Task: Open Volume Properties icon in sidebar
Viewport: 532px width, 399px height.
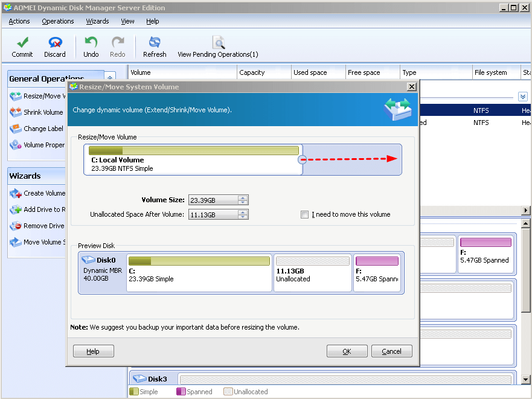Action: coord(16,145)
